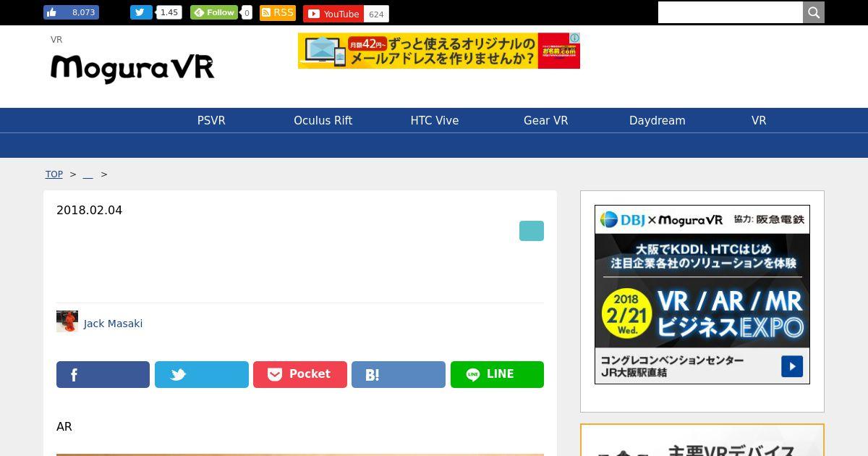
Task: Open the VR menu item at right
Action: 759,121
